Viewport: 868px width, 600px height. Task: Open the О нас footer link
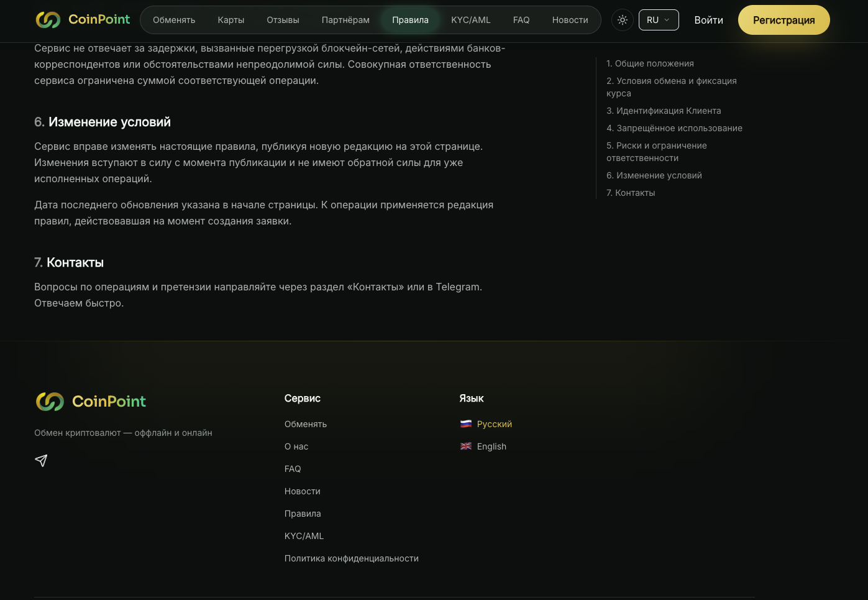pyautogui.click(x=296, y=446)
